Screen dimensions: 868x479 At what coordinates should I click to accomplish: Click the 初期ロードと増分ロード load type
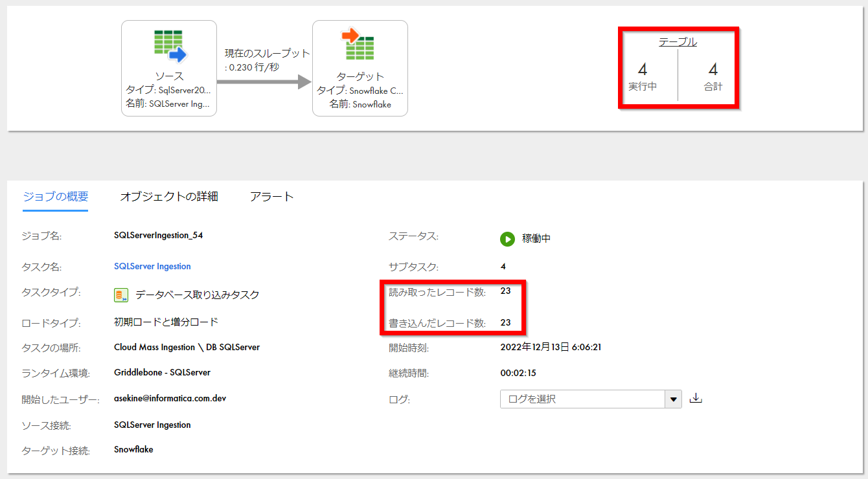(166, 322)
